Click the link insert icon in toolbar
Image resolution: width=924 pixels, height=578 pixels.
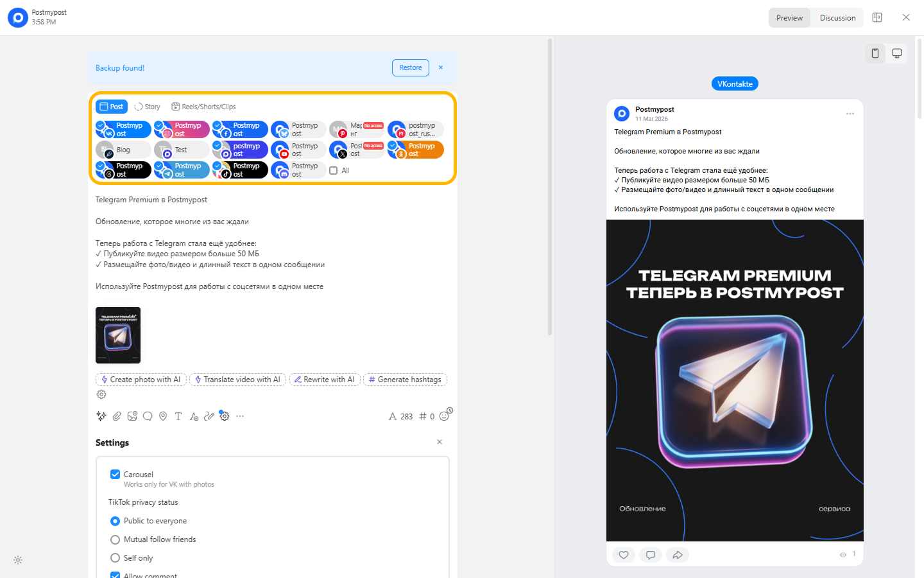209,416
